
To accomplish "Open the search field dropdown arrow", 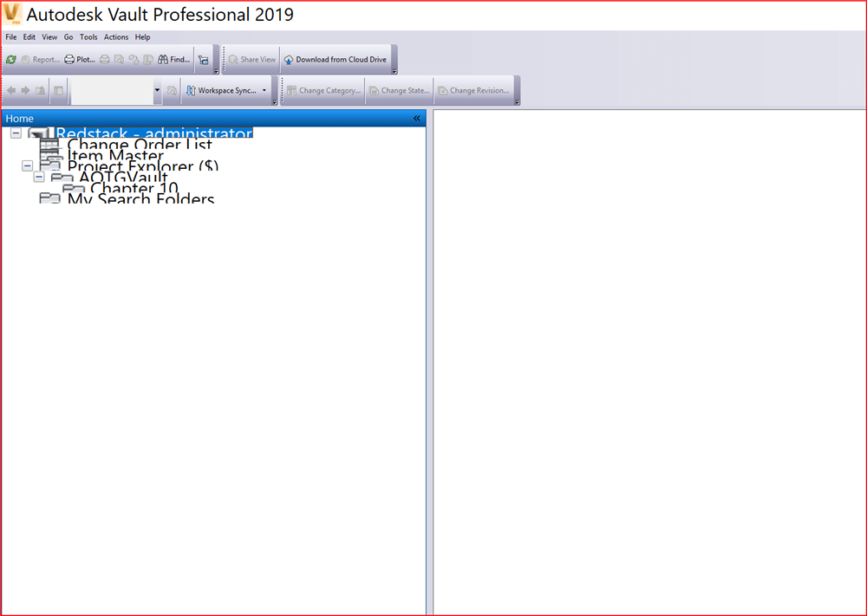I will pos(157,90).
